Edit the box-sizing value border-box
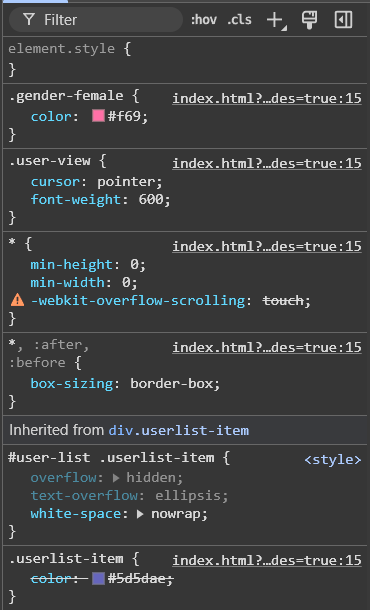Viewport: 370px width, 610px height. (x=171, y=384)
